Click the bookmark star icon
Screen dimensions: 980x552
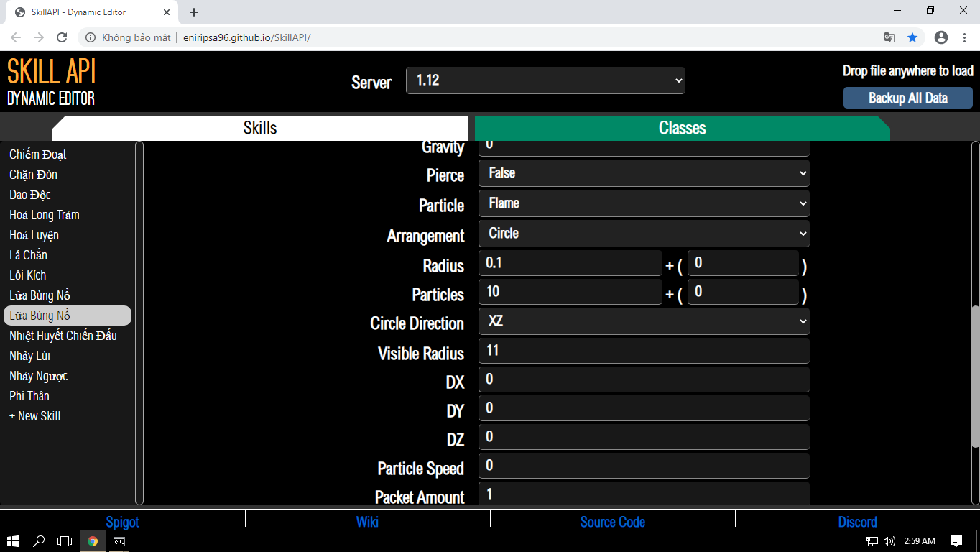[912, 37]
